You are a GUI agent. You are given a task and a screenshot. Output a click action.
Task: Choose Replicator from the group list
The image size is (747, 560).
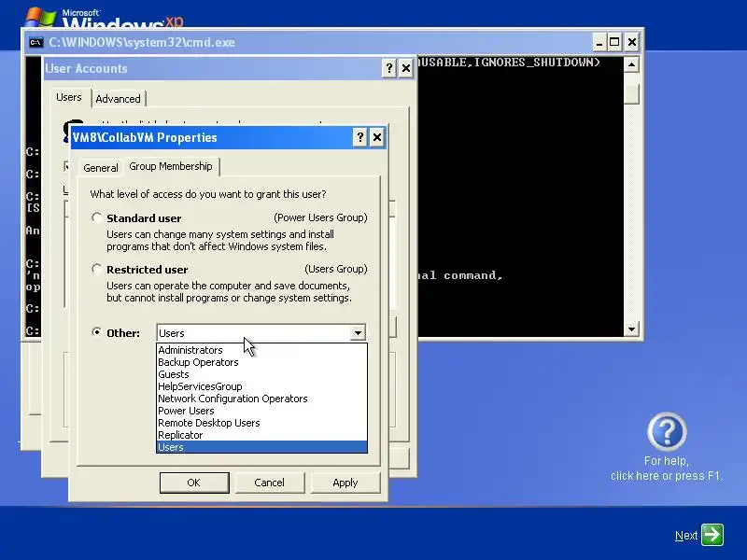(261, 435)
